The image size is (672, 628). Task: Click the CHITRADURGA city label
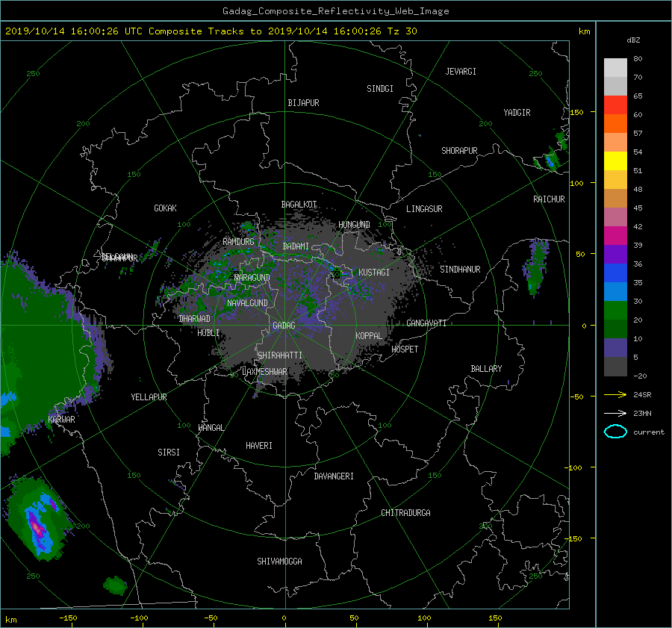405,513
